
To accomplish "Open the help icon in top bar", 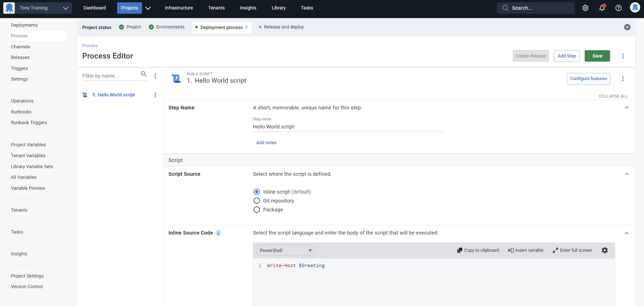I will point(618,8).
